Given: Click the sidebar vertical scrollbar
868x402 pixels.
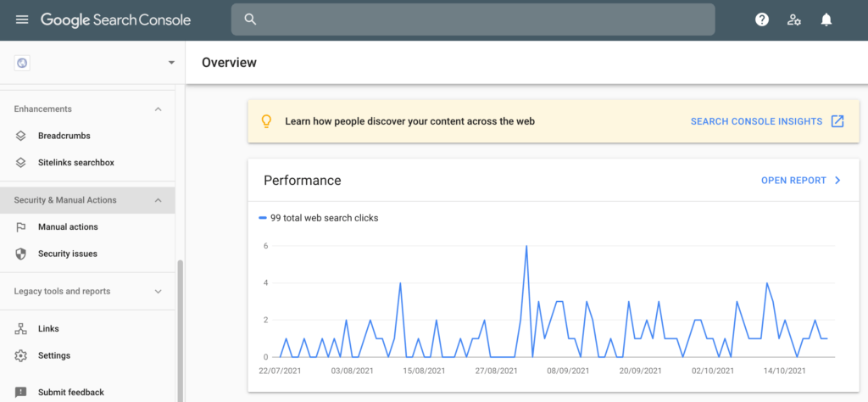Looking at the screenshot, I should point(179,331).
